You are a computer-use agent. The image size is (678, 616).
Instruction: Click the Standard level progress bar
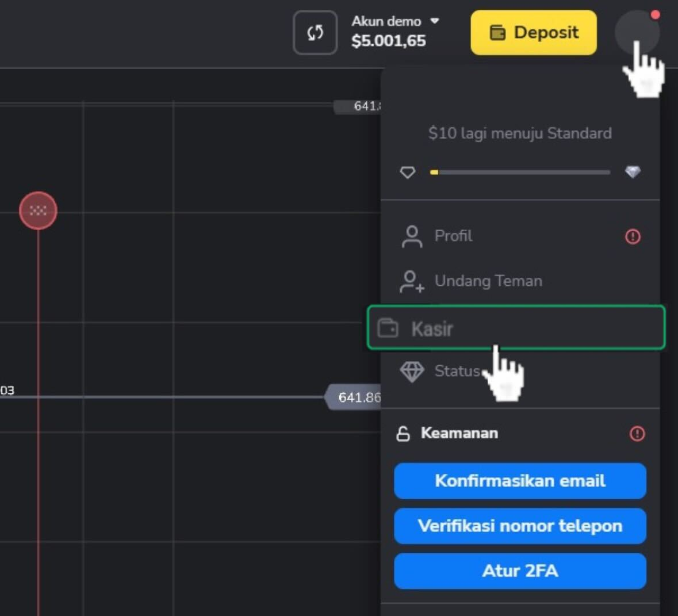(520, 172)
